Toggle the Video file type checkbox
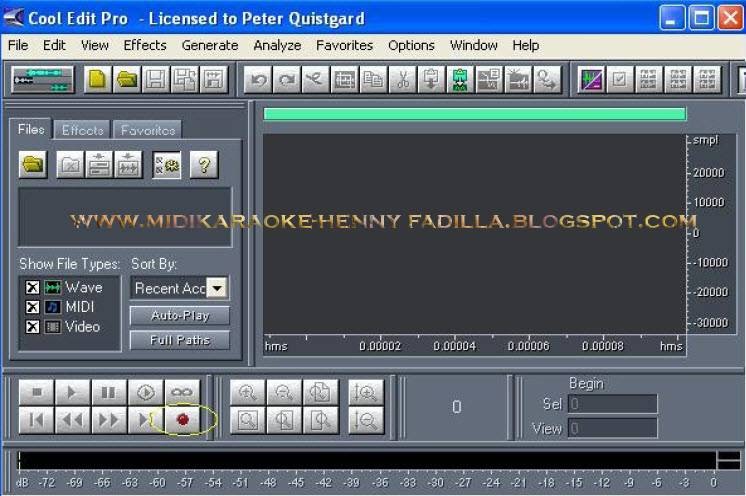This screenshot has height=496, width=746. (x=32, y=327)
